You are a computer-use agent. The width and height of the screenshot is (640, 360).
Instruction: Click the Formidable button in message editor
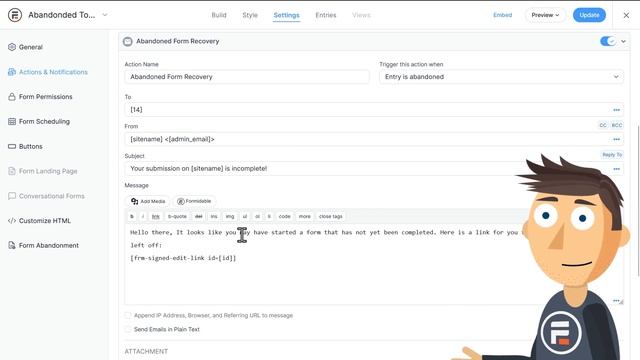coord(194,201)
